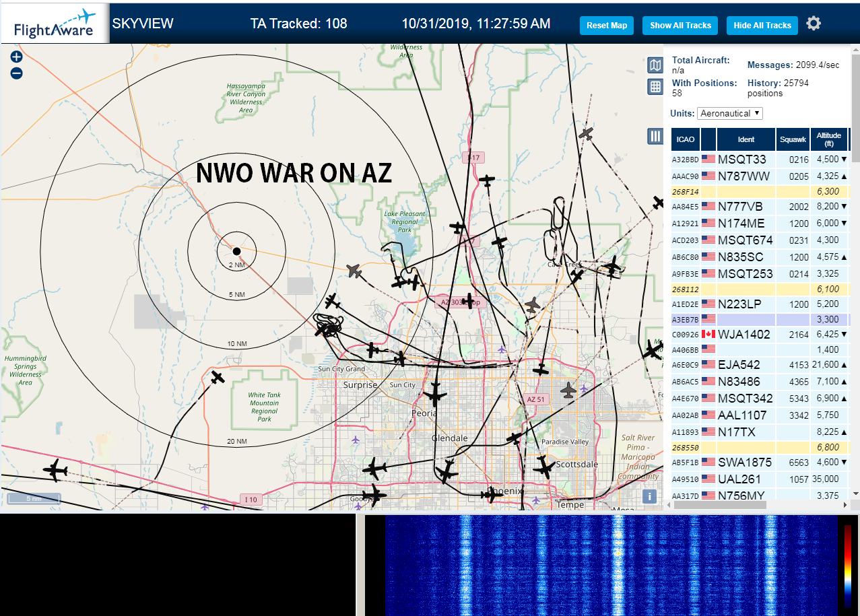This screenshot has width=860, height=616.
Task: Select the N787WW aircraft row
Action: 760,176
